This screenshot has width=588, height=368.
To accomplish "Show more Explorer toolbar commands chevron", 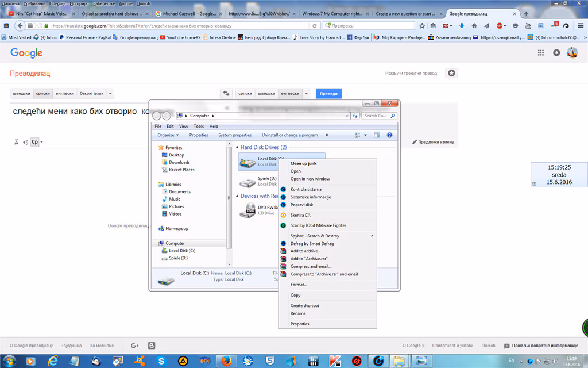I will 327,135.
